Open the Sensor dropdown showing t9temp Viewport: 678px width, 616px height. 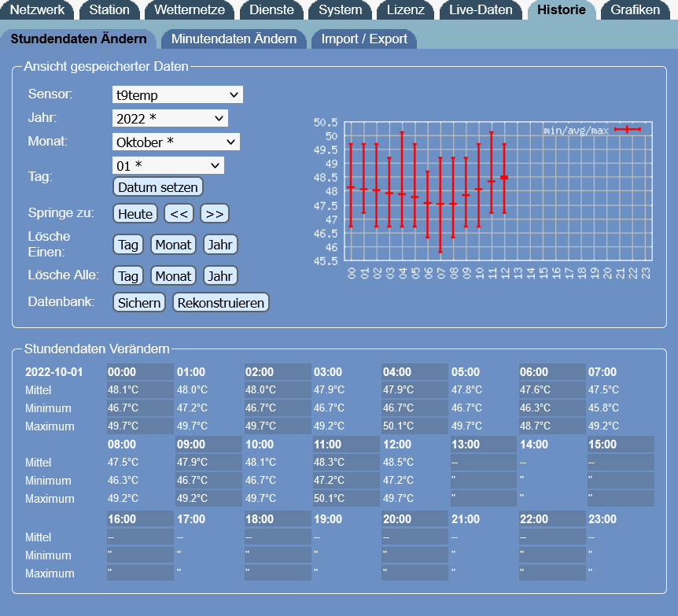click(x=177, y=95)
